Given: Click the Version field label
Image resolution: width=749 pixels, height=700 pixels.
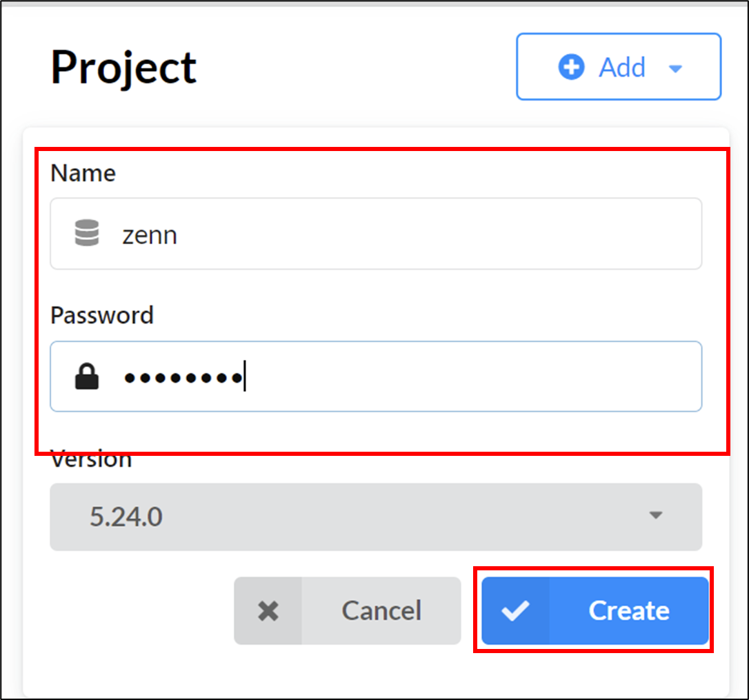Looking at the screenshot, I should 91,460.
